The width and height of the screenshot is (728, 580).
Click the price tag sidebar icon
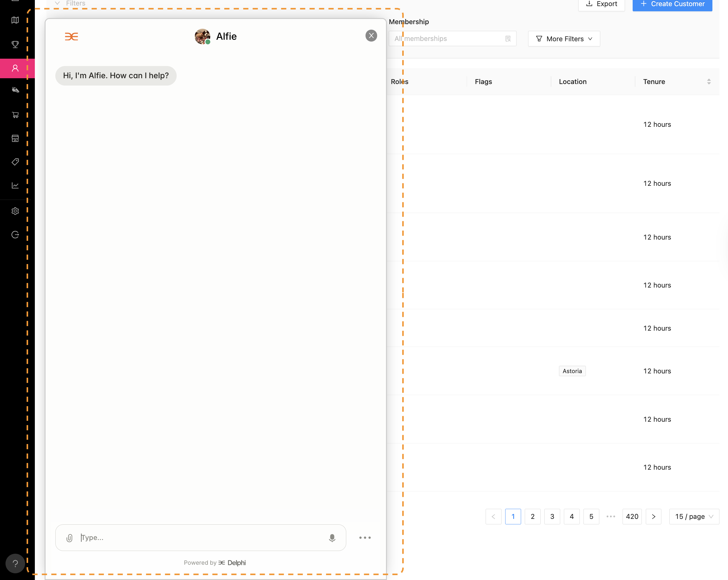tap(15, 162)
